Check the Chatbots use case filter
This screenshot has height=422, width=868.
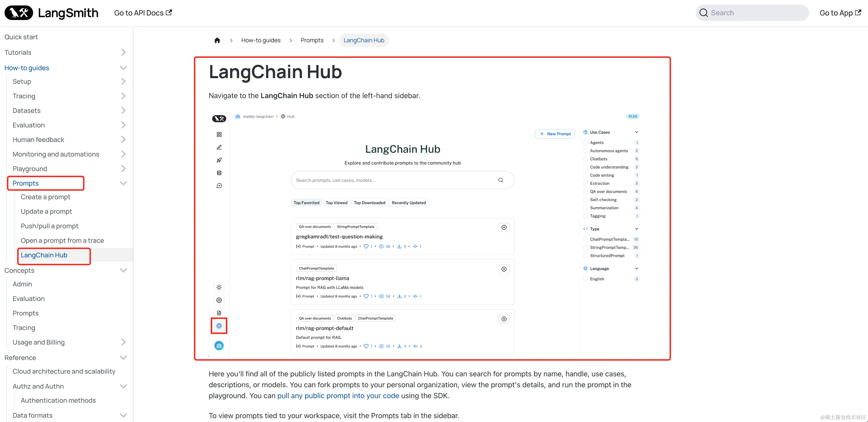[x=586, y=159]
